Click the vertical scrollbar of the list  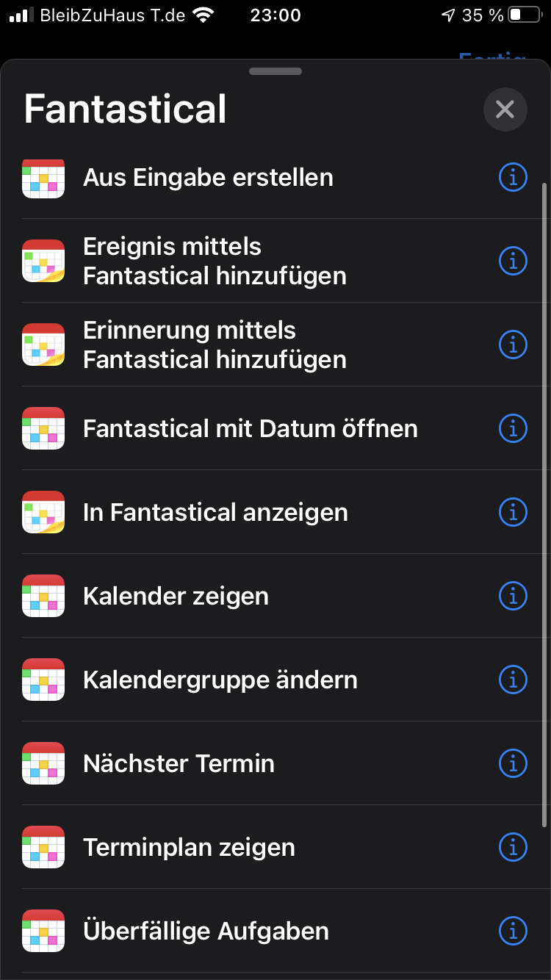[x=544, y=500]
